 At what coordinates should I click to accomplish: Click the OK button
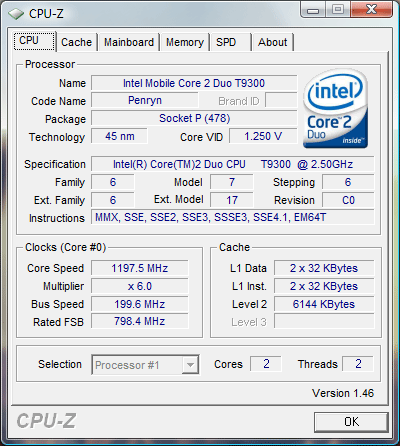[x=351, y=422]
